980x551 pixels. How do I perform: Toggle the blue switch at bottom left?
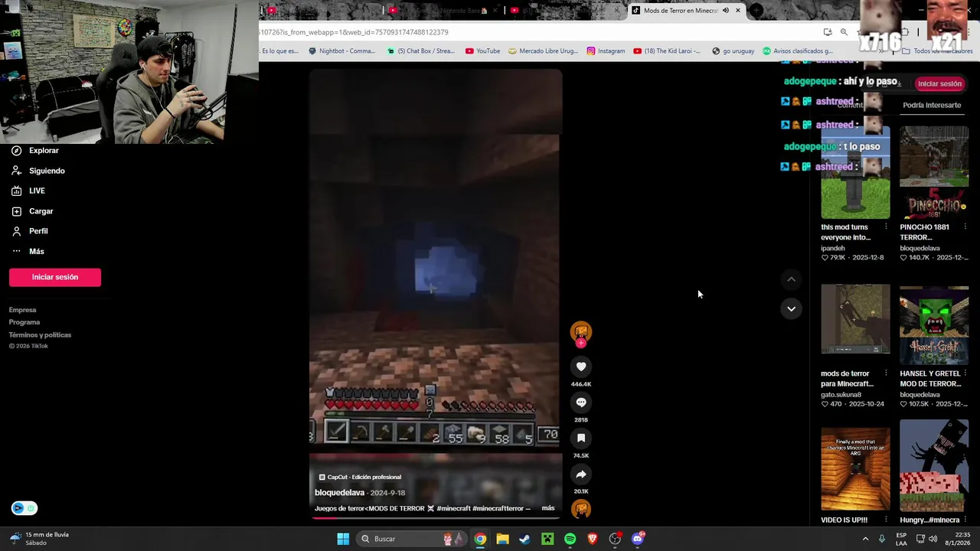click(24, 508)
